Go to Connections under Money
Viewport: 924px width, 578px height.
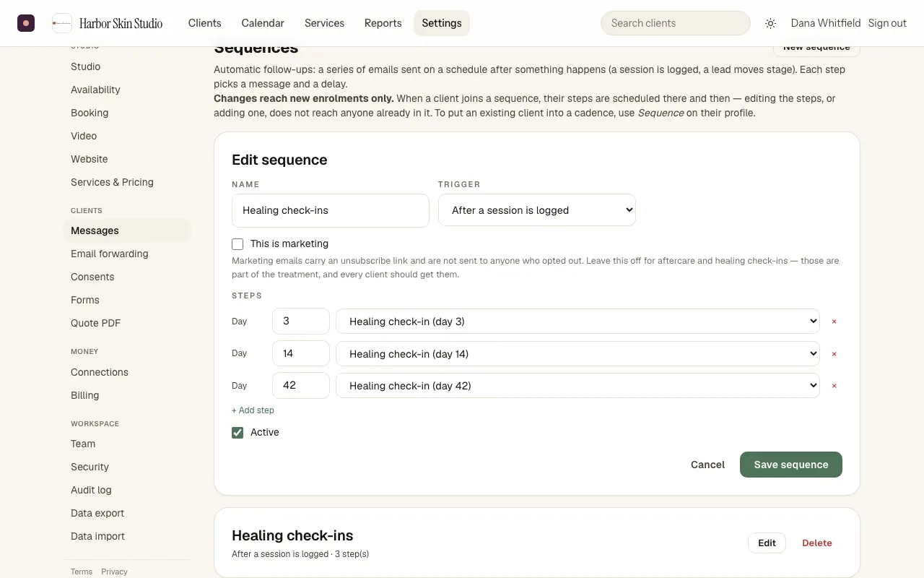click(127, 372)
